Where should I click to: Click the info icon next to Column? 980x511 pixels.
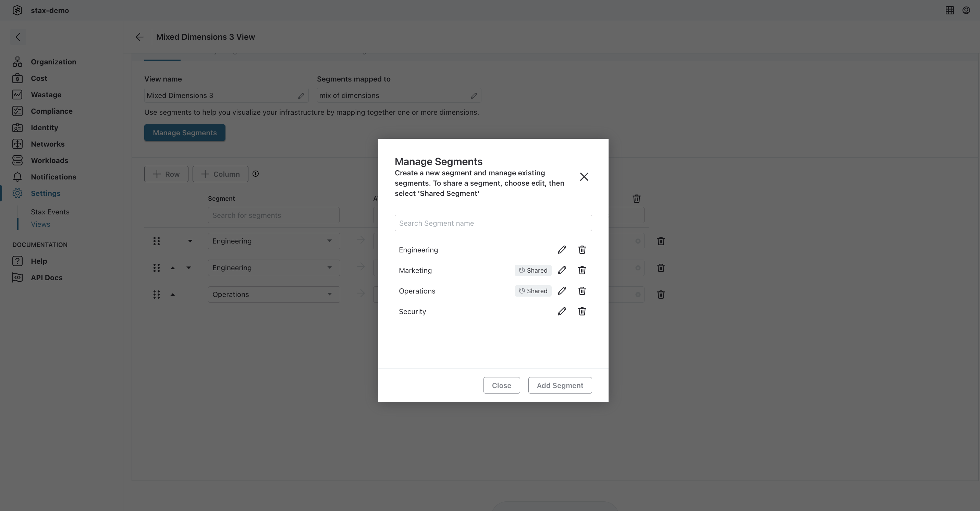tap(256, 174)
